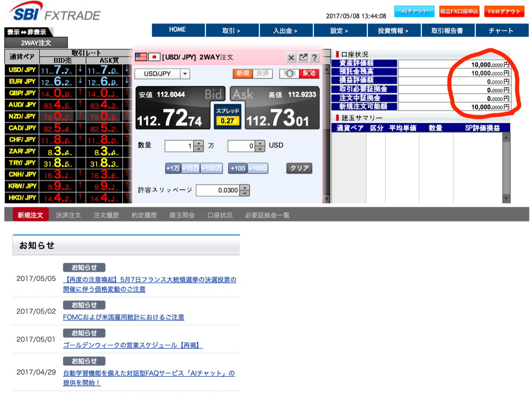Click the Japan flag icon
This screenshot has width=532, height=404.
point(154,57)
